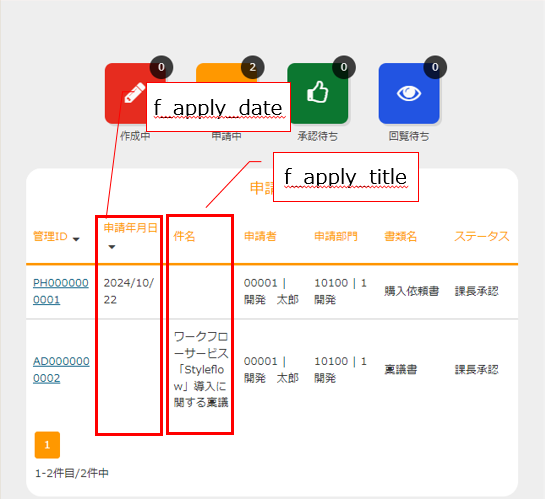Viewport: 545px width, 501px height.
Task: Click the orange 申請中 tile
Action: (227, 72)
